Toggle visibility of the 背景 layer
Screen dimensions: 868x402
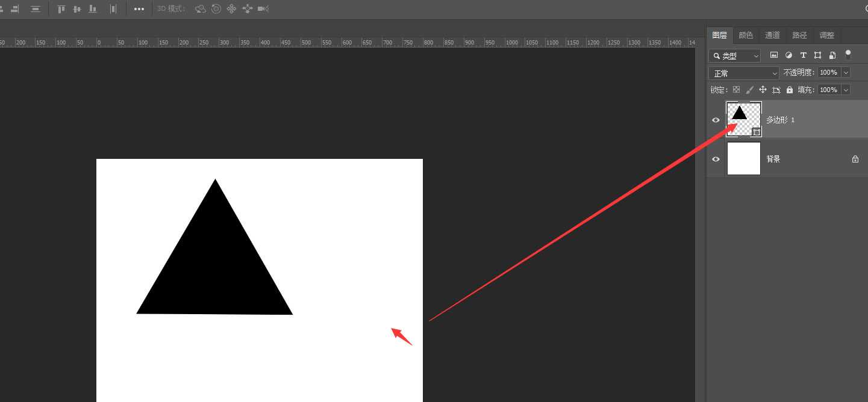point(716,159)
